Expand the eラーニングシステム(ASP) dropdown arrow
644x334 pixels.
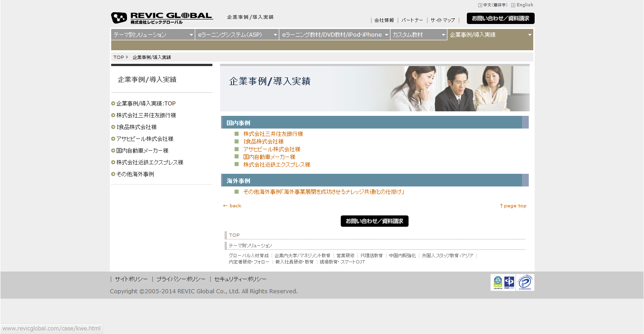pos(275,35)
